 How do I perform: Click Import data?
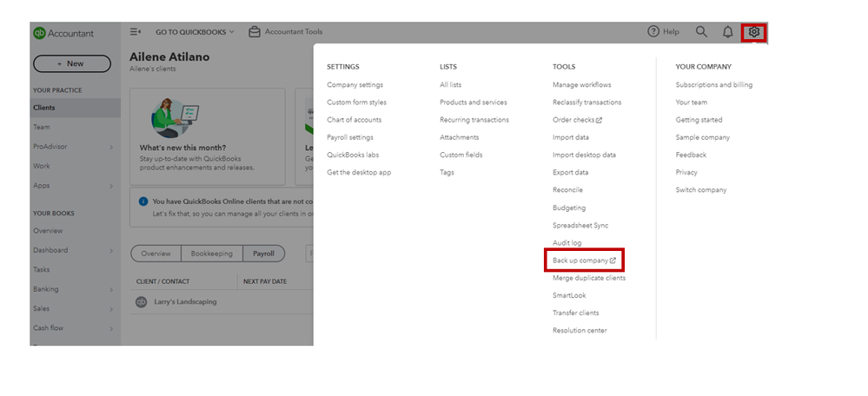(x=571, y=137)
